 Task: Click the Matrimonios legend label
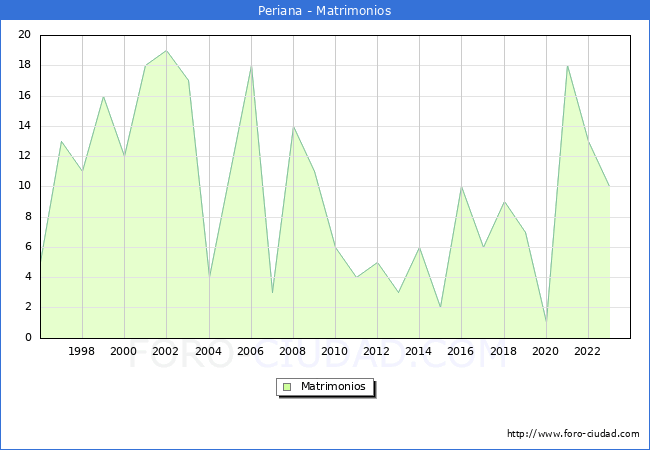click(x=333, y=386)
